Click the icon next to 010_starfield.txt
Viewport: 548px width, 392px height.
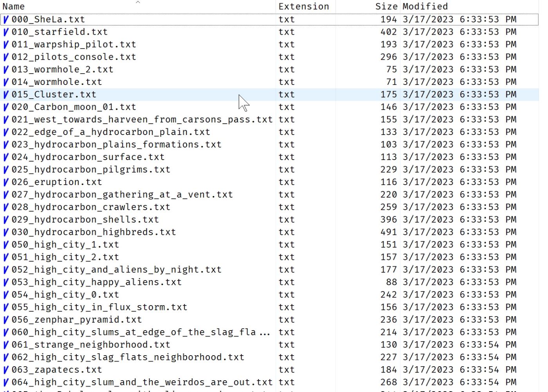[6, 32]
